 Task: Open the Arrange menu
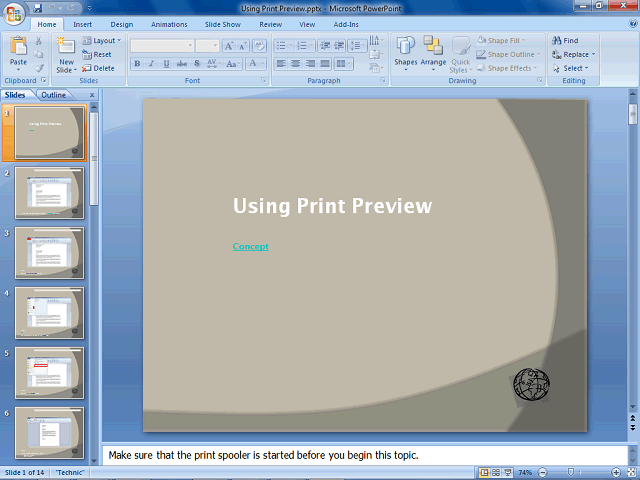point(433,53)
